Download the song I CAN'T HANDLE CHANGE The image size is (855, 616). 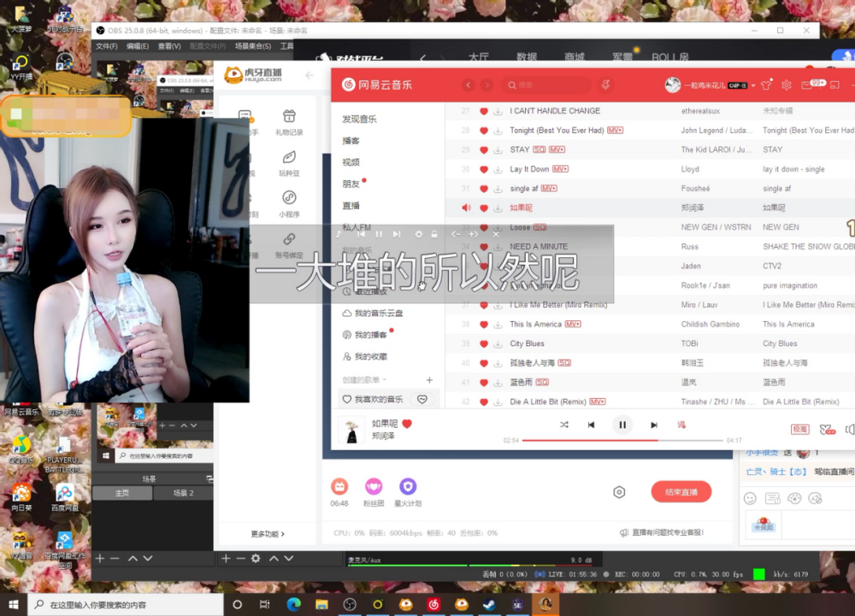coord(498,111)
